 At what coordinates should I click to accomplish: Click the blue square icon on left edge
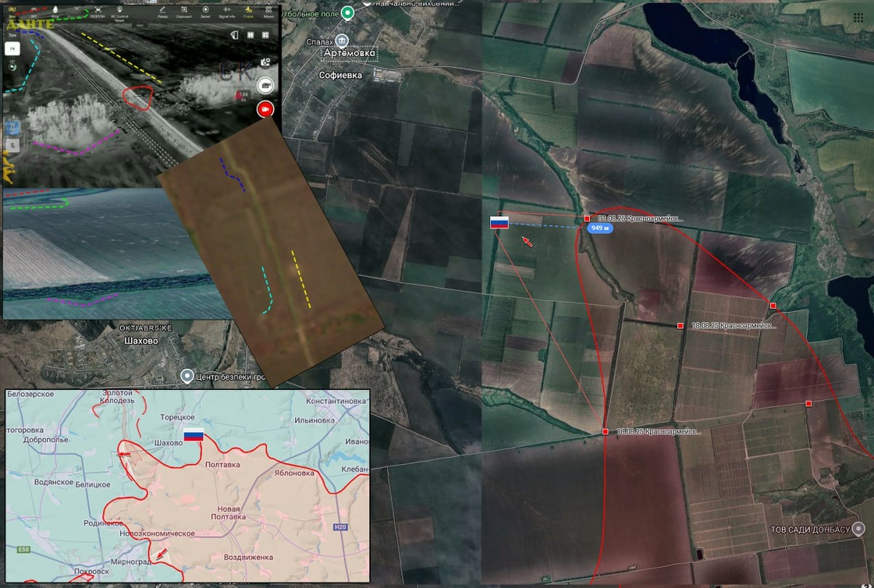[x=12, y=127]
